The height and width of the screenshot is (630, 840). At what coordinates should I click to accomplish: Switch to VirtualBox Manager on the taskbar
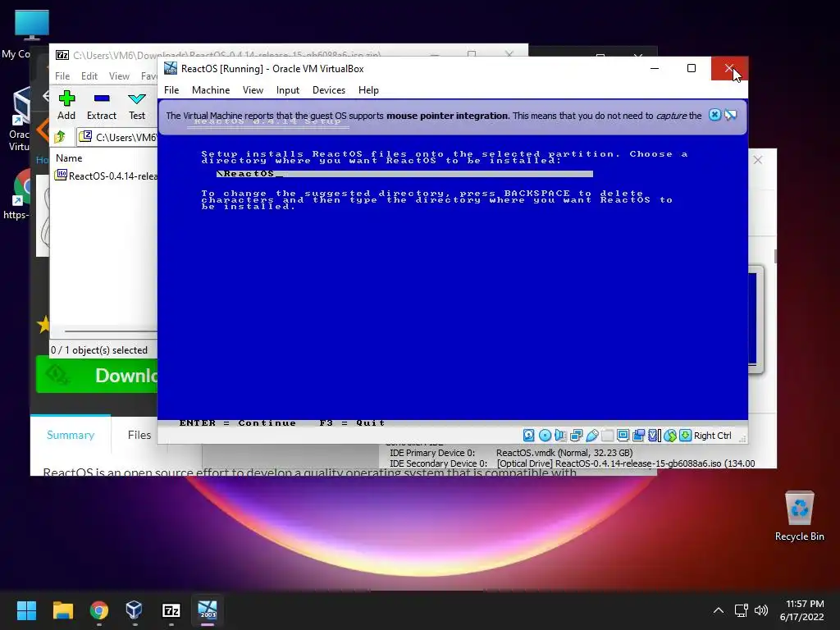135,610
